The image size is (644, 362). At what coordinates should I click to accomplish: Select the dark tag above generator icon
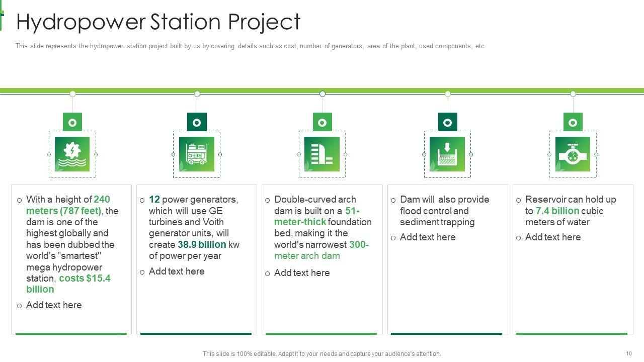(197, 122)
